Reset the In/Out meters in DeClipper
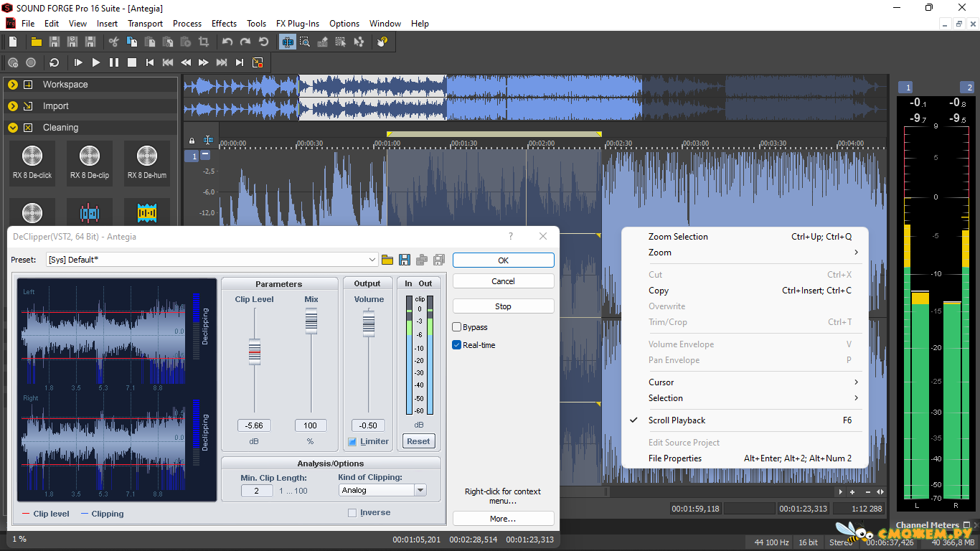Screen dimensions: 980x551 pyautogui.click(x=418, y=441)
